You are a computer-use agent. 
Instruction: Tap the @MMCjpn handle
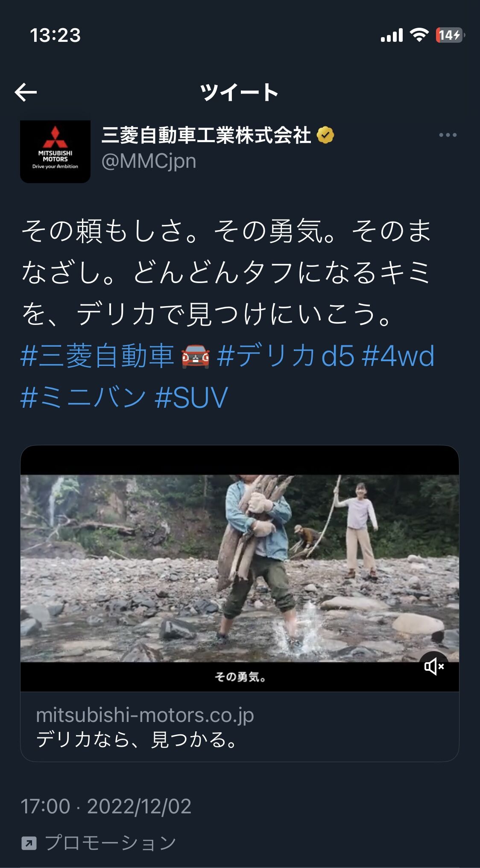point(149,161)
